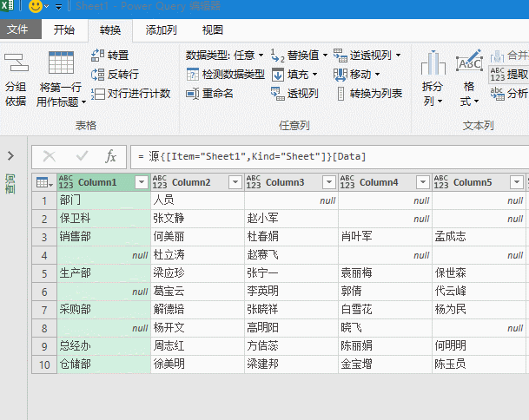The image size is (529, 420).
Task: Expand the Queries (查询) side pane chevron
Action: [x=10, y=155]
